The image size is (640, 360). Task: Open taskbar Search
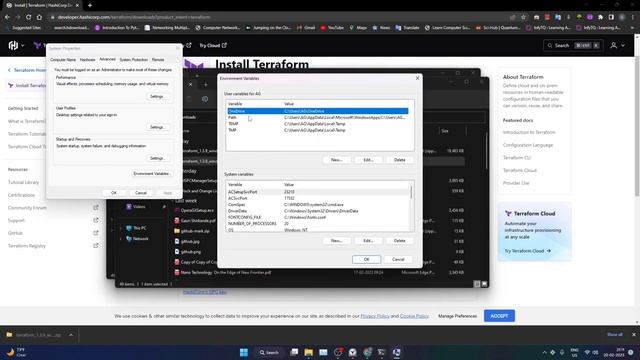click(269, 352)
